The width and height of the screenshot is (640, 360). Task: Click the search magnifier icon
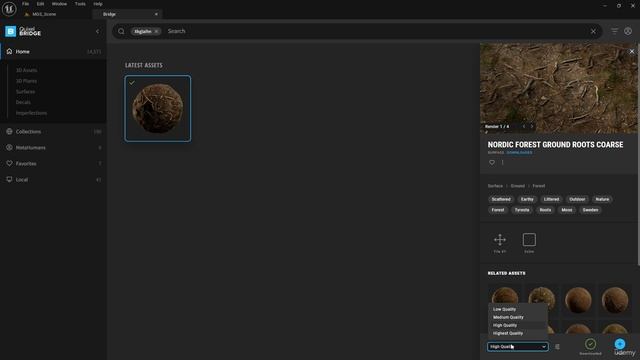click(121, 31)
